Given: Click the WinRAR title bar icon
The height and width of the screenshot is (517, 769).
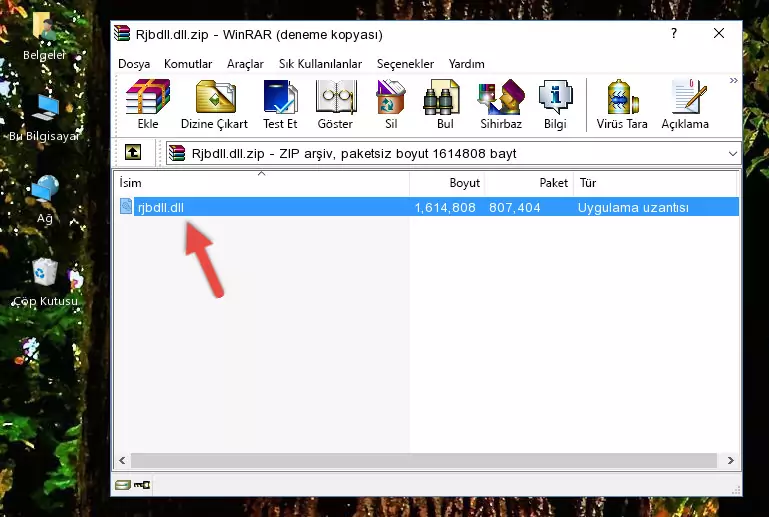Looking at the screenshot, I should [x=122, y=33].
